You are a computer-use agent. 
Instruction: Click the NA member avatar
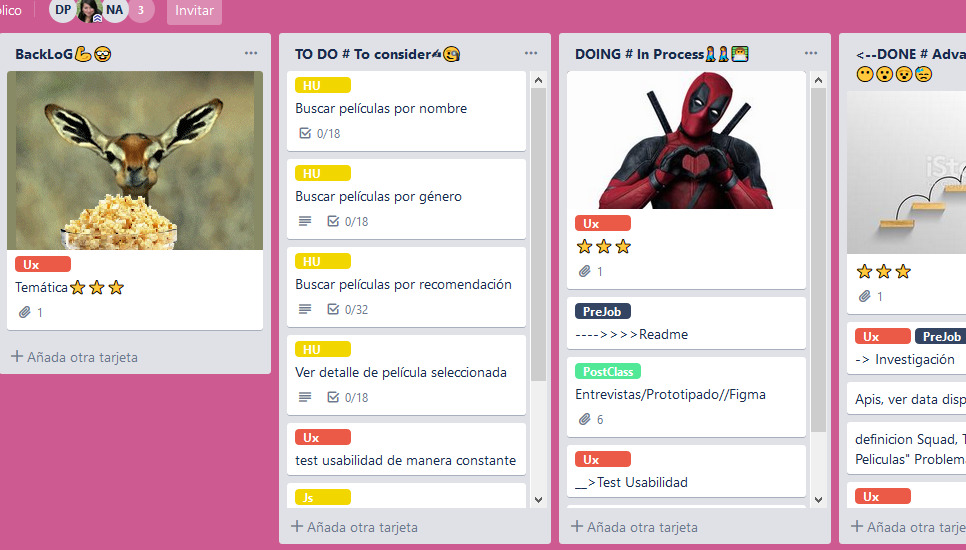pos(115,10)
